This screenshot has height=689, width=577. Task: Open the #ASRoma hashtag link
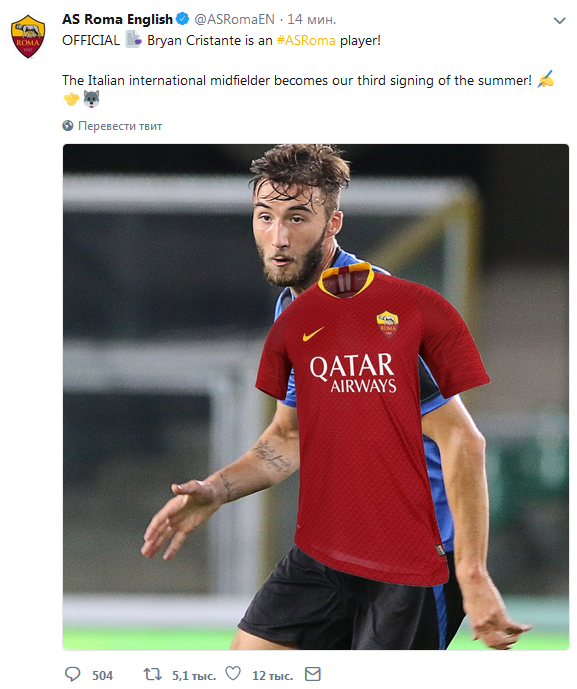(x=306, y=40)
